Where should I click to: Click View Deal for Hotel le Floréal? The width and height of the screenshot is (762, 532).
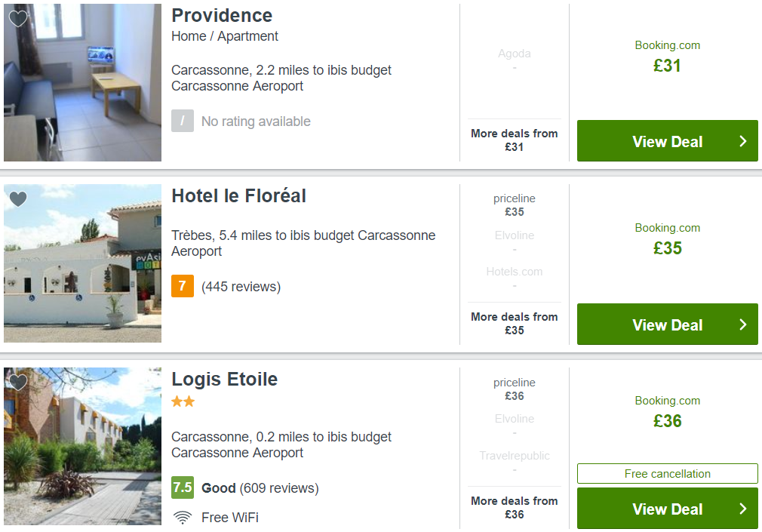(667, 324)
